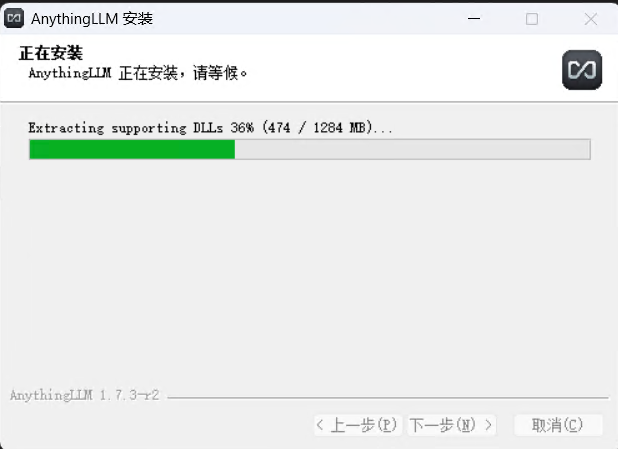Image resolution: width=618 pixels, height=449 pixels.
Task: Click the AnythingLLM 安装 title bar text
Action: coord(92,19)
